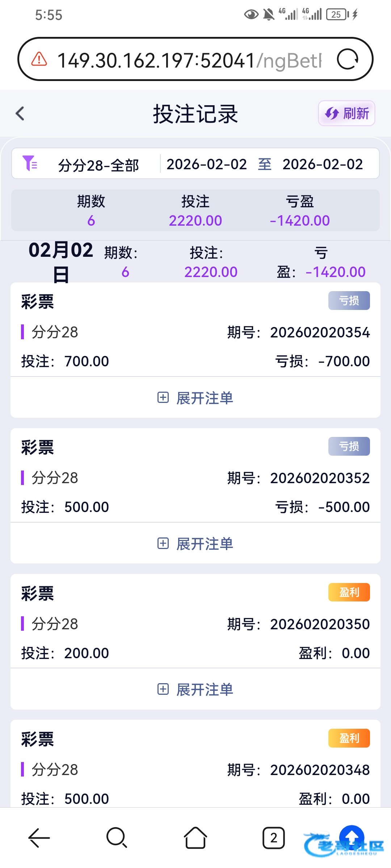Open the 分分28-全部 game filter

click(98, 165)
